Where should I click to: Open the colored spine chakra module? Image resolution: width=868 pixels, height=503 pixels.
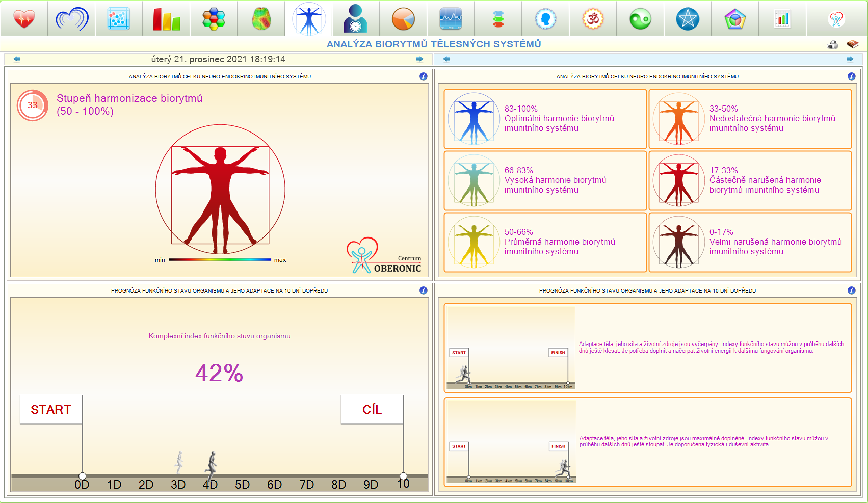coord(498,19)
